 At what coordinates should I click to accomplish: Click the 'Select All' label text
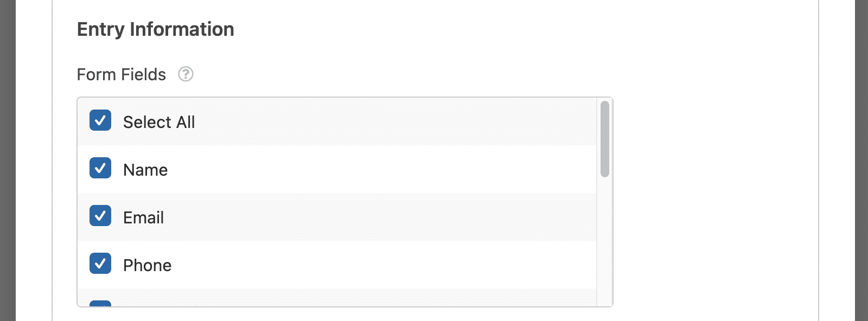pyautogui.click(x=159, y=122)
